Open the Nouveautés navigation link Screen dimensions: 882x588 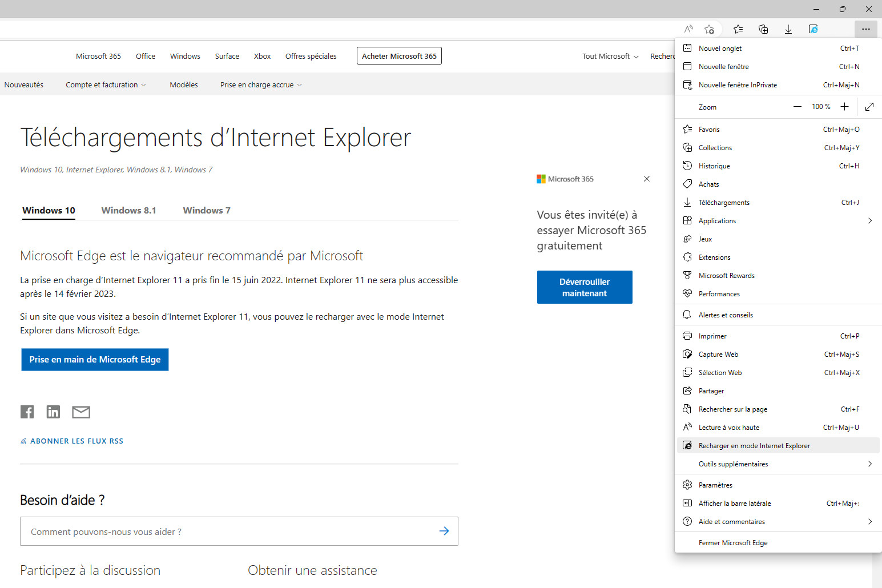click(24, 85)
